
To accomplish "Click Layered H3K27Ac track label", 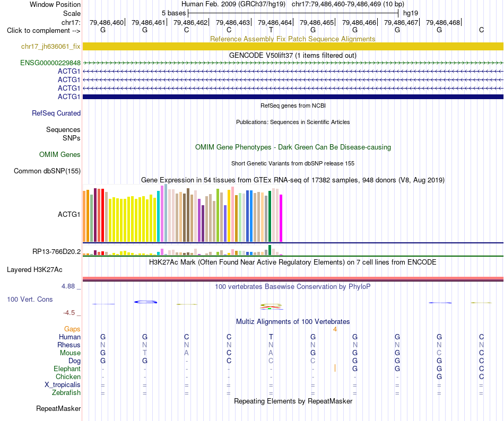I will click(x=34, y=269).
